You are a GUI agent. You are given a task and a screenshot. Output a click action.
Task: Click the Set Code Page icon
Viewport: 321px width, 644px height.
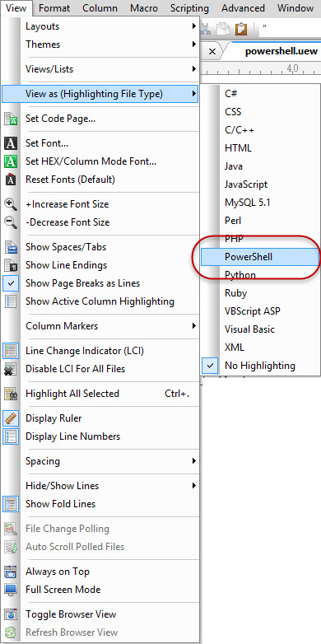pyautogui.click(x=10, y=119)
